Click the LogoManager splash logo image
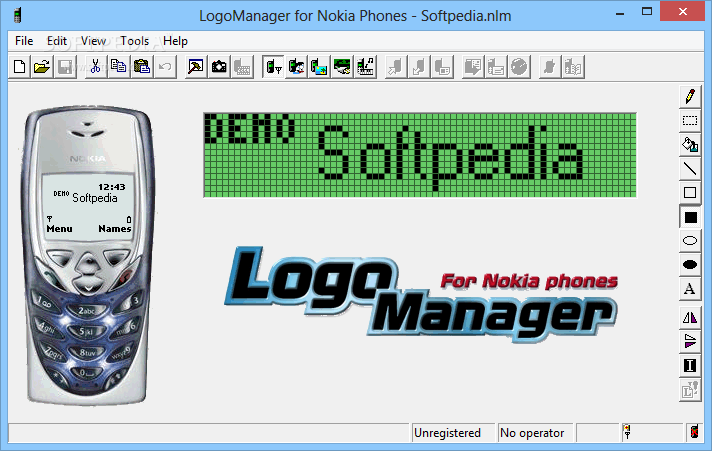Viewport: 712px width, 451px height. [421, 294]
